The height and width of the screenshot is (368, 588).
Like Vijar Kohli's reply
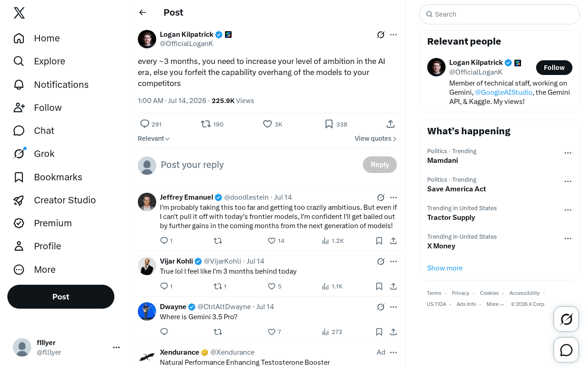click(275, 286)
